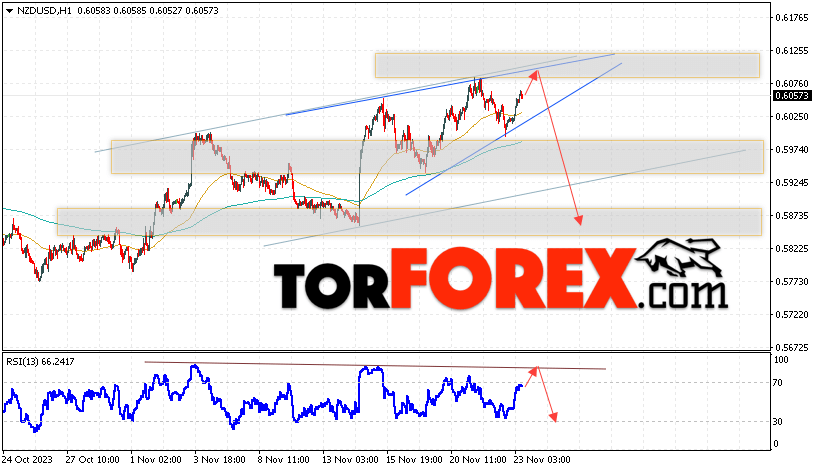This screenshot has height=471, width=816.
Task: Select the close value 0.60573 in header
Action: coord(202,10)
